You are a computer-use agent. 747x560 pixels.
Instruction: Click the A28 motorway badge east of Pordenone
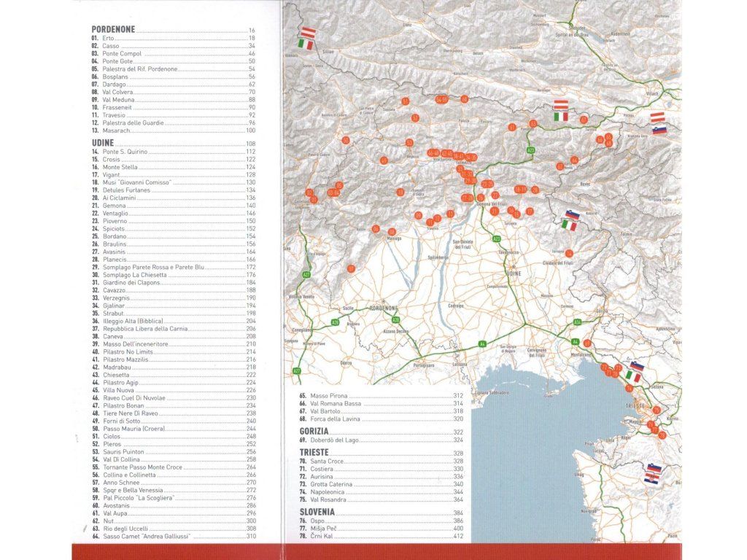(x=395, y=320)
